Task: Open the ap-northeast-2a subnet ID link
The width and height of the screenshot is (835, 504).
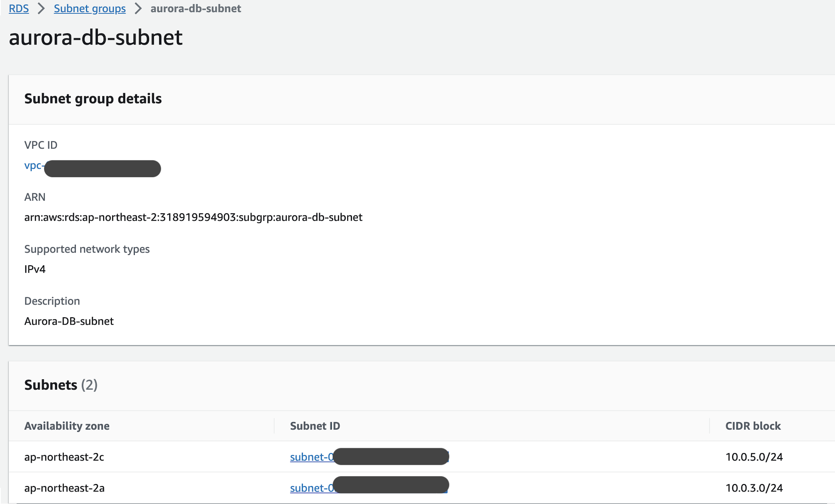Action: 311,488
